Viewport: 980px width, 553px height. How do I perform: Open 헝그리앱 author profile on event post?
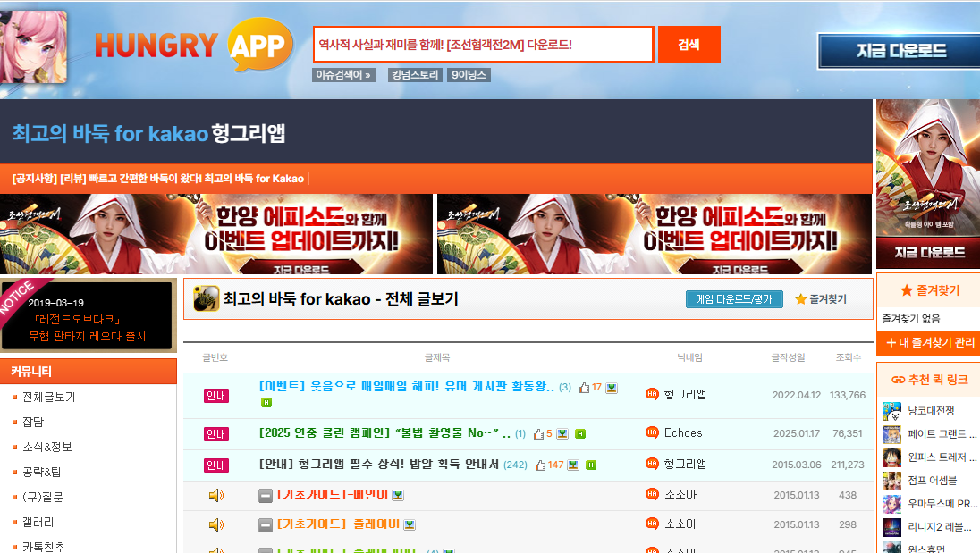[x=685, y=394]
